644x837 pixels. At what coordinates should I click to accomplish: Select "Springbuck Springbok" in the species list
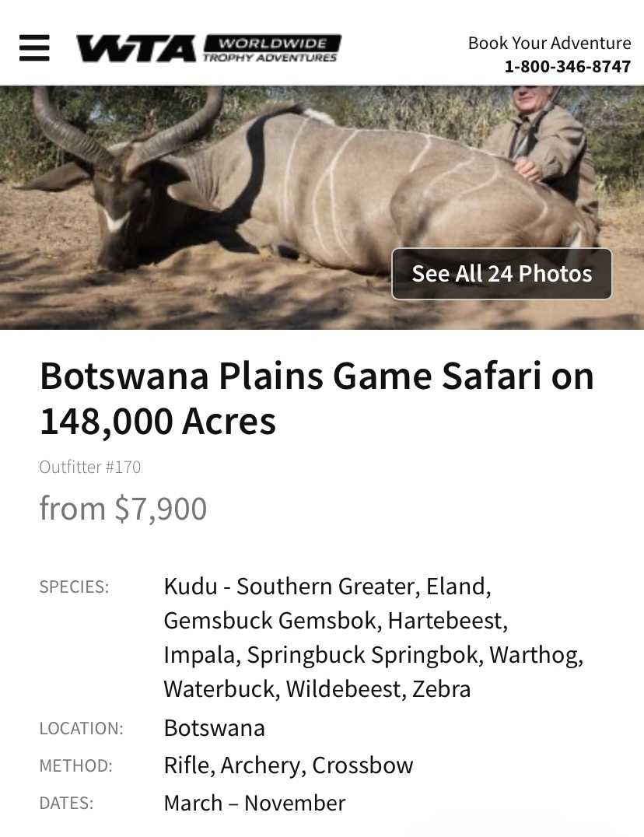click(362, 655)
